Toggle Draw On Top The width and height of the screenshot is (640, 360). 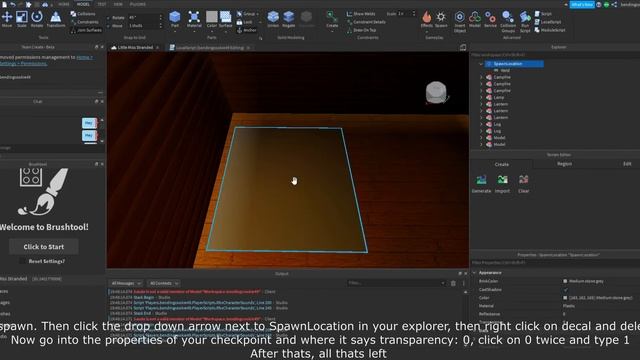(361, 30)
